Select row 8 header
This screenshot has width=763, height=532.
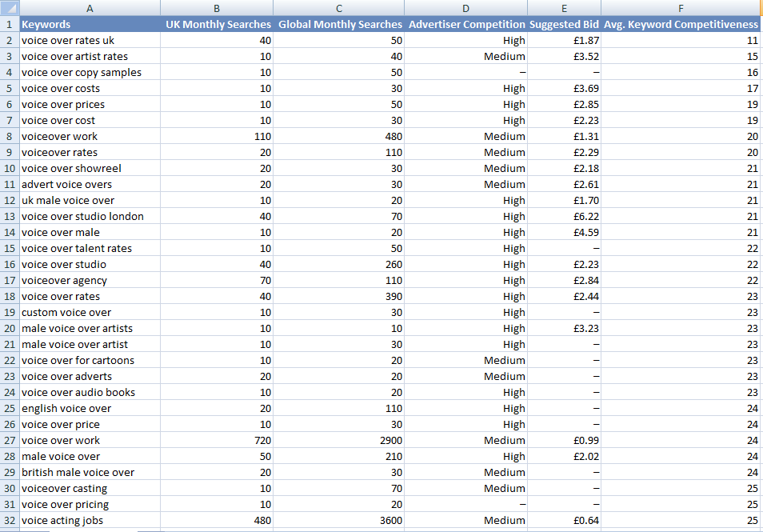point(10,136)
